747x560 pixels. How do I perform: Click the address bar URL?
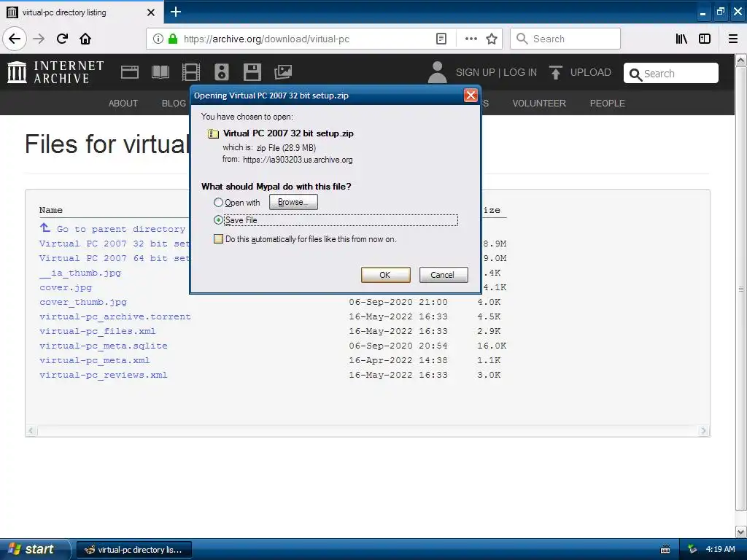point(266,39)
